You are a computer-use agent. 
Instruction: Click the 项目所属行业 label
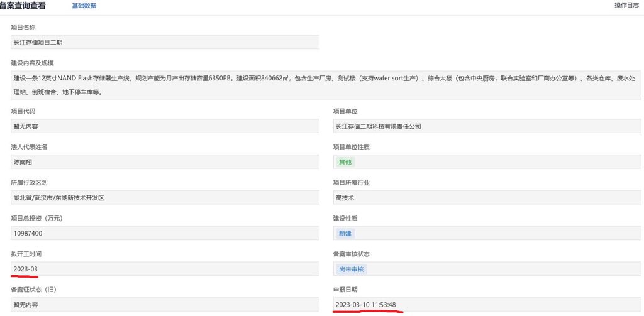coord(351,183)
